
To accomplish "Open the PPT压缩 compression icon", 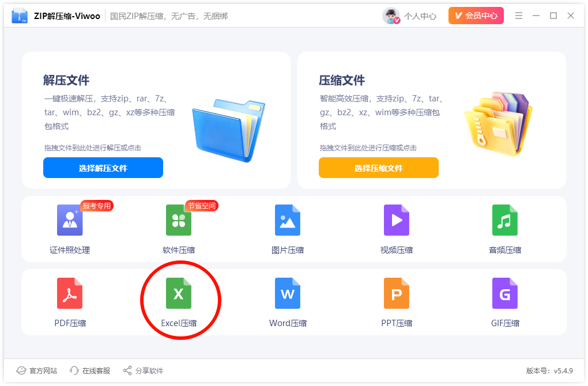I will (397, 293).
